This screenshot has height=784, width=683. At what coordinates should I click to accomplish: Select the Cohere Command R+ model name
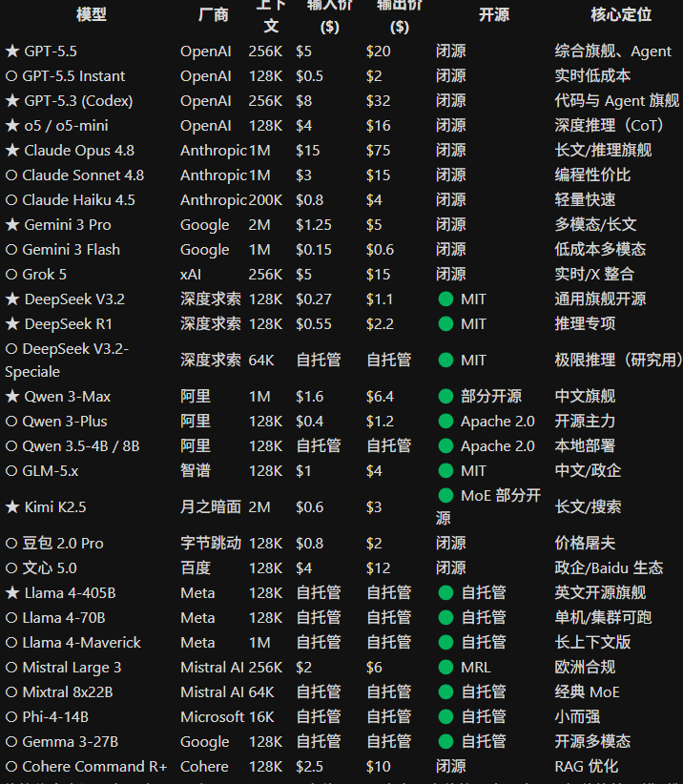(x=94, y=767)
